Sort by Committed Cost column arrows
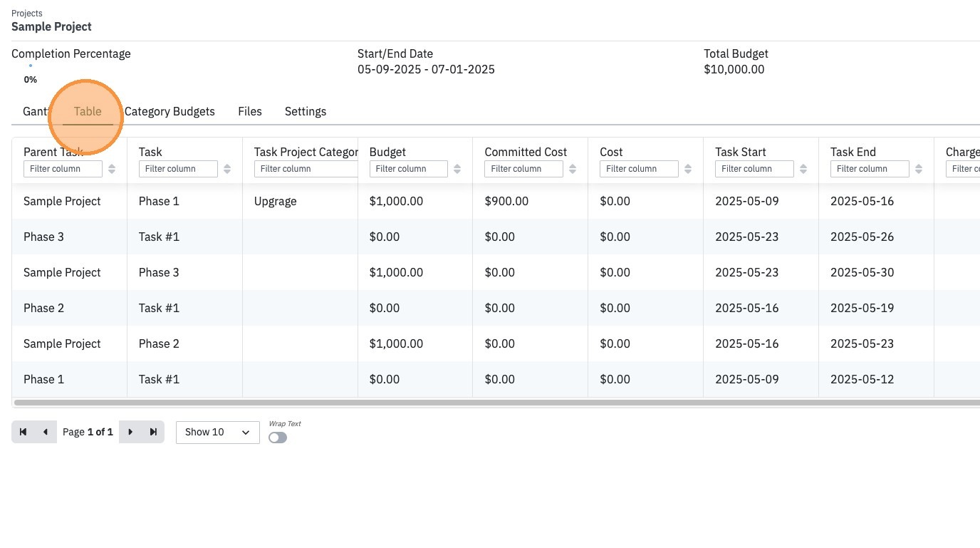Image resolution: width=980 pixels, height=548 pixels. click(x=573, y=169)
